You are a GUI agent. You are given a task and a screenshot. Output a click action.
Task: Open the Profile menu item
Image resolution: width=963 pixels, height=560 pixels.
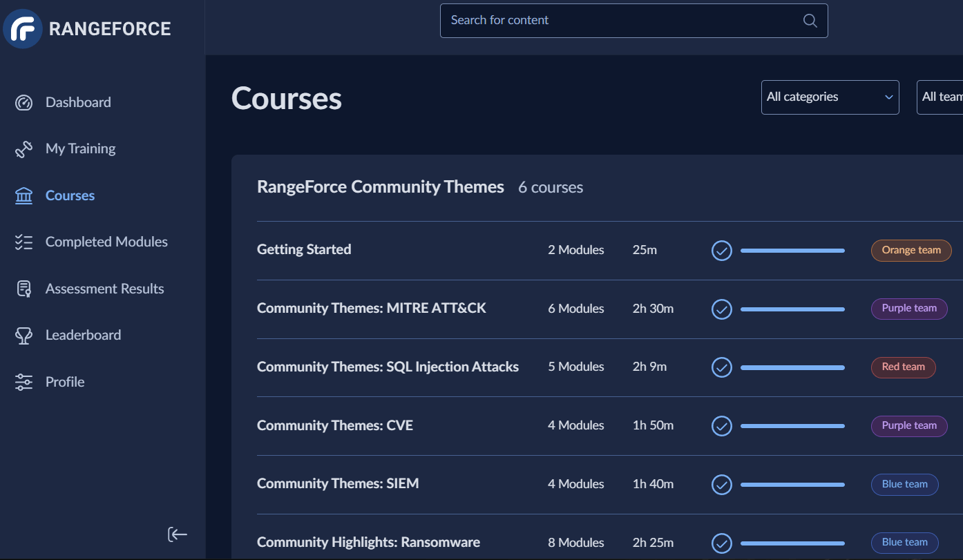(x=65, y=383)
